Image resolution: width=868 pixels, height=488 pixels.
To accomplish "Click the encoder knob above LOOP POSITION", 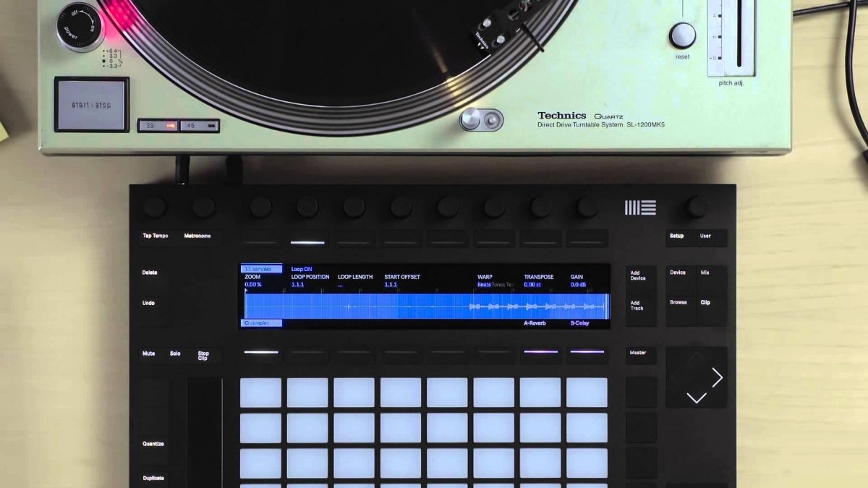I will 307,207.
